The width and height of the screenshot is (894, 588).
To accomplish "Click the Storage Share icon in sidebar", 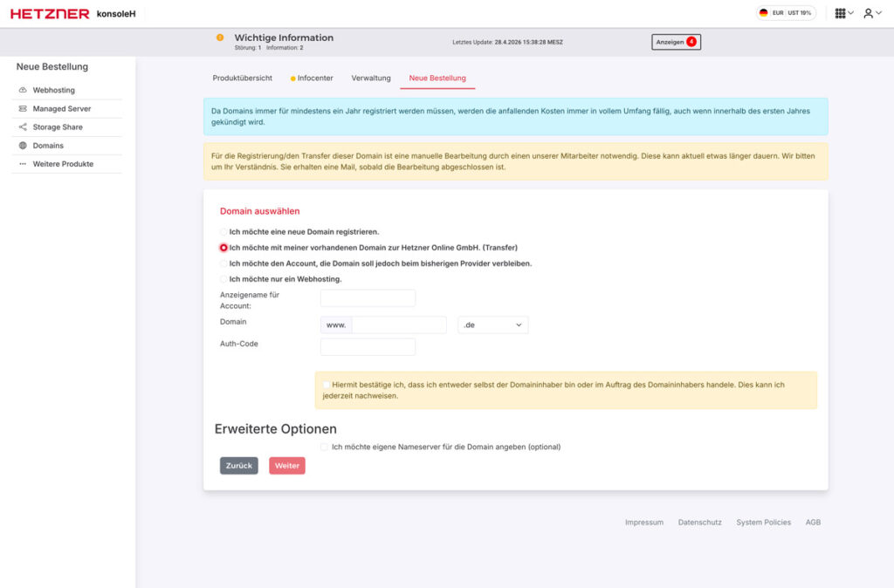I will click(23, 127).
